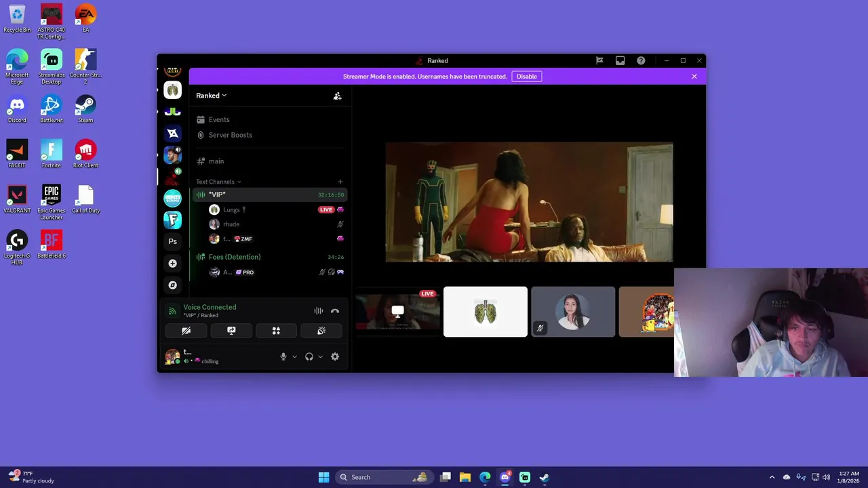The width and height of the screenshot is (868, 488).
Task: Open the Logitech G HUB desktop icon
Action: (17, 247)
